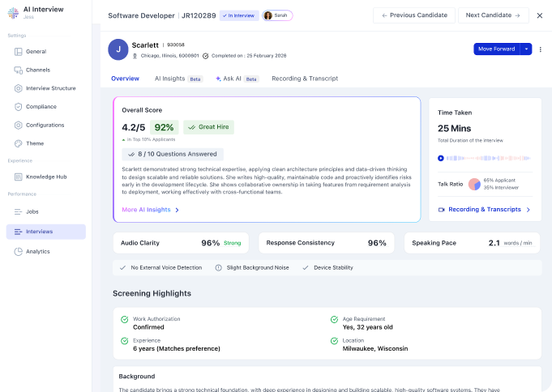Viewport: 552px width, 392px height.
Task: Expand More AI Insights
Action: (x=151, y=210)
